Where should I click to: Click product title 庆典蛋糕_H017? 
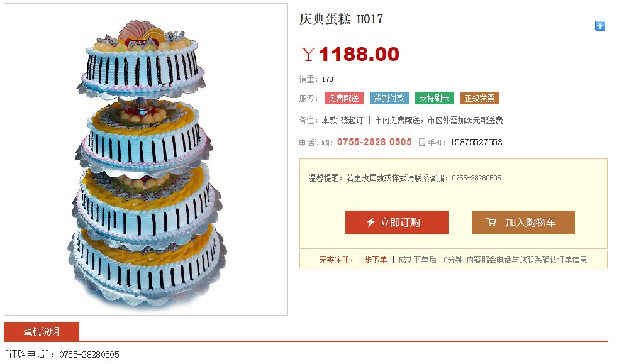(341, 19)
